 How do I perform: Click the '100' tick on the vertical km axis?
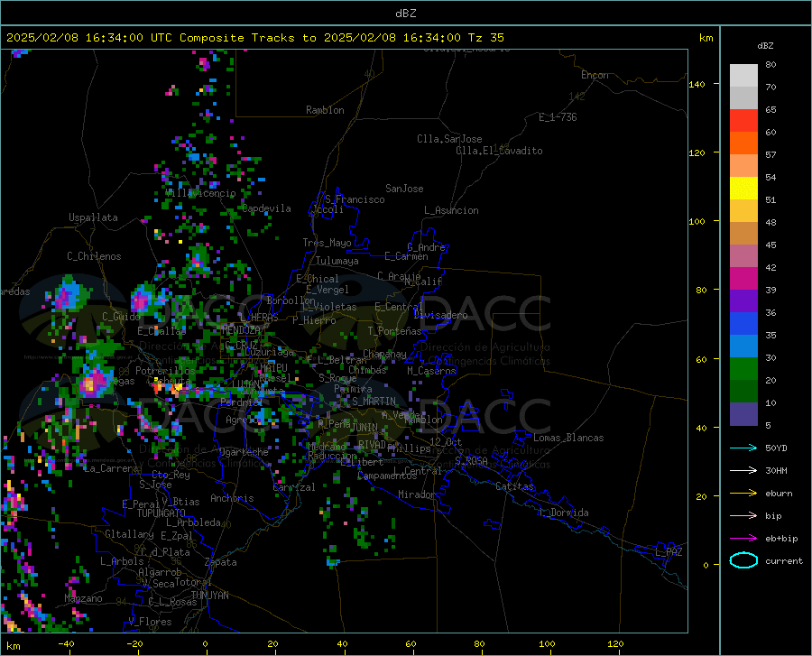tap(697, 222)
